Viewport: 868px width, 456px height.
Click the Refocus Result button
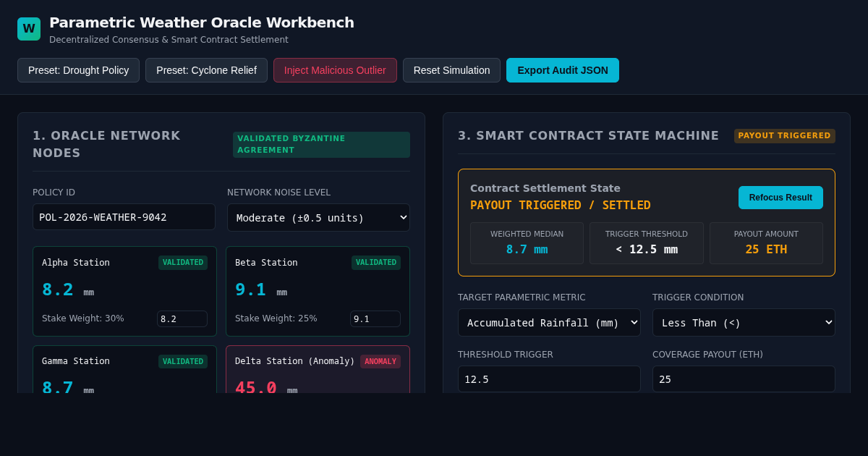(780, 198)
